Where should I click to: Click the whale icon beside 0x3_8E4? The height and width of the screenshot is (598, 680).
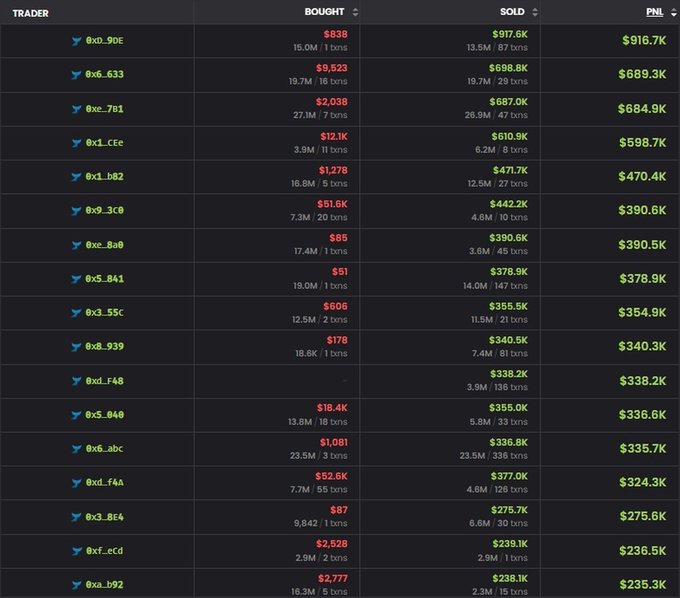point(76,517)
